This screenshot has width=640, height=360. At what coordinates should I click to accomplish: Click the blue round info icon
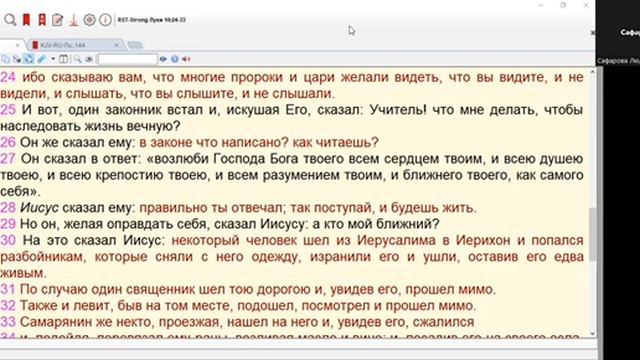coord(175,59)
